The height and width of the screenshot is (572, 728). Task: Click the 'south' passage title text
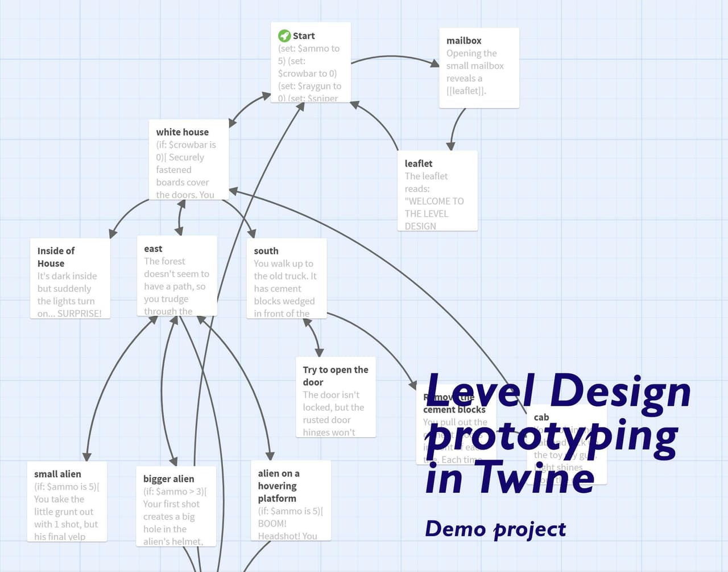(266, 251)
